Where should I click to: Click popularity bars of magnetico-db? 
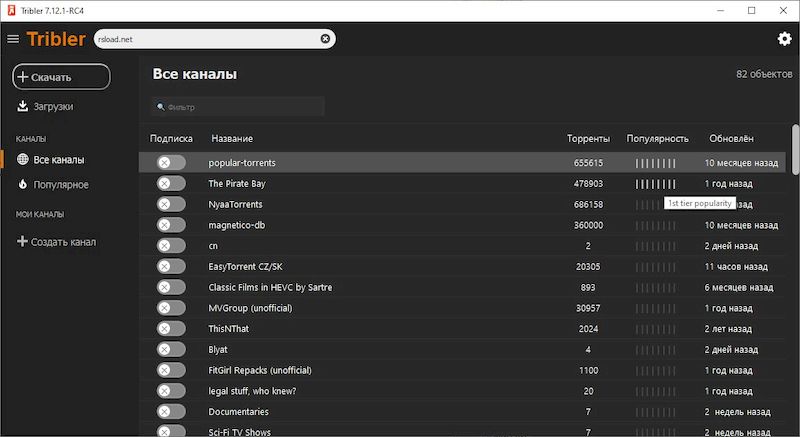click(x=656, y=225)
